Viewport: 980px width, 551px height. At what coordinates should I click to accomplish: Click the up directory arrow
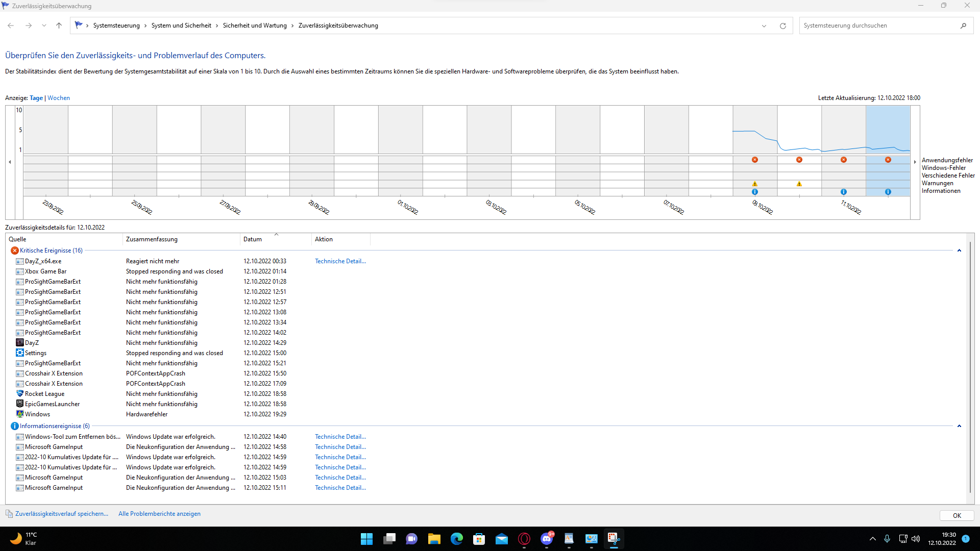59,26
